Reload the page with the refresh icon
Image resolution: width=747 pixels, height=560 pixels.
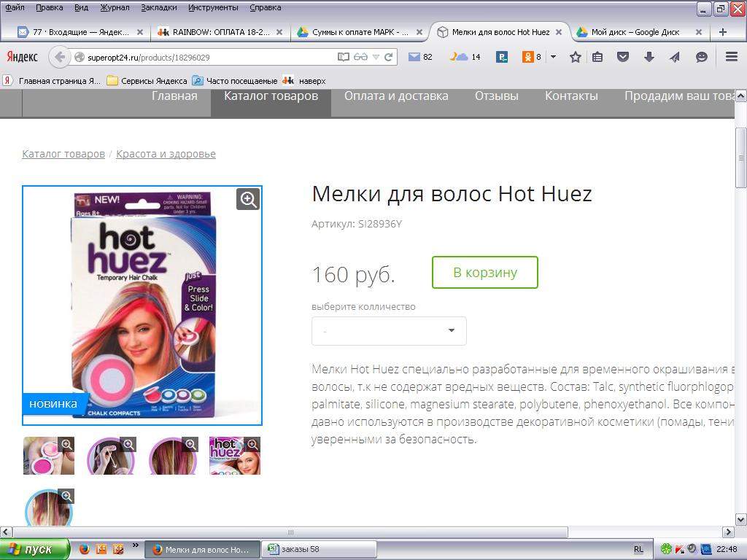(x=389, y=57)
